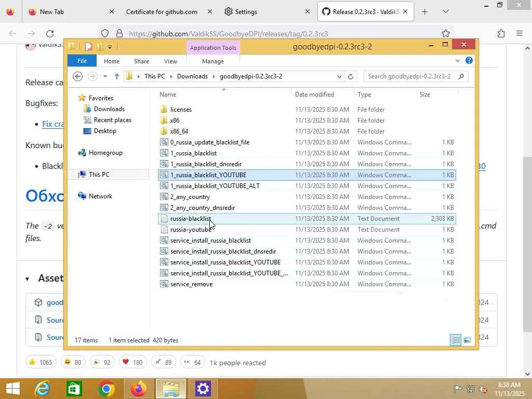Open the Home ribbon tab
The image size is (532, 399).
[x=112, y=61]
